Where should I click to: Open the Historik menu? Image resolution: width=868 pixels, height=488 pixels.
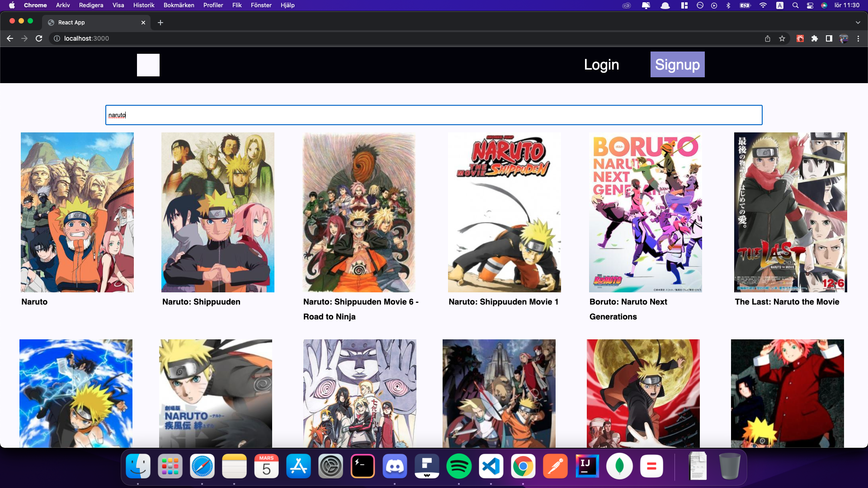(144, 5)
